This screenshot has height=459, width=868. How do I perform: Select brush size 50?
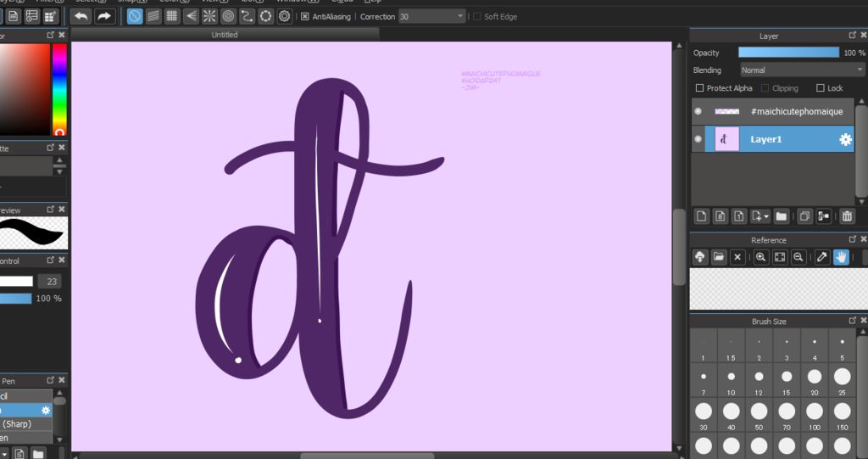pyautogui.click(x=759, y=417)
